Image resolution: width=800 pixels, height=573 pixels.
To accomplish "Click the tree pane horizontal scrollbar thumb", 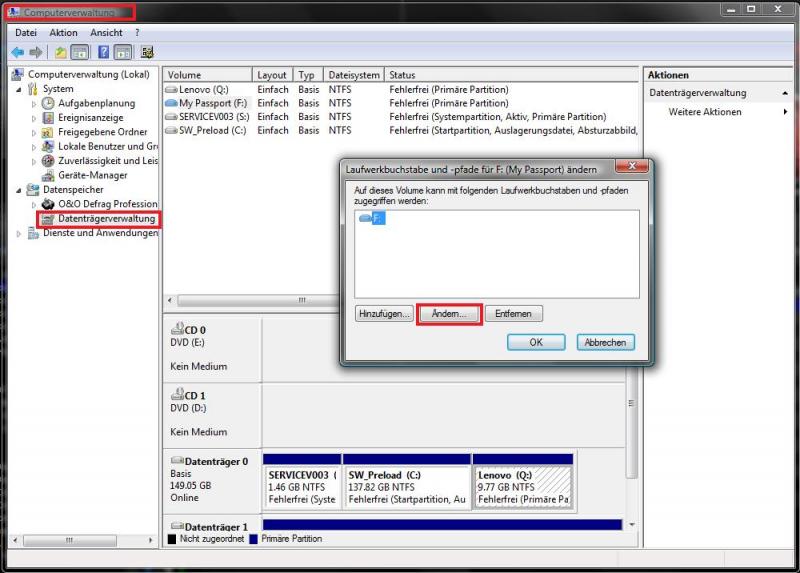I will point(69,540).
